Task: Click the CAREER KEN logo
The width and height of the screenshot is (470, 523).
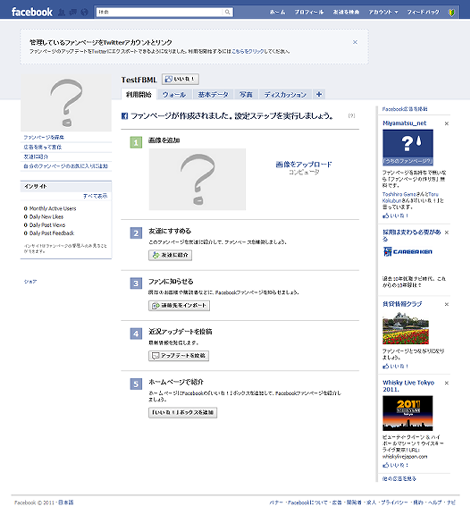Action: point(408,251)
